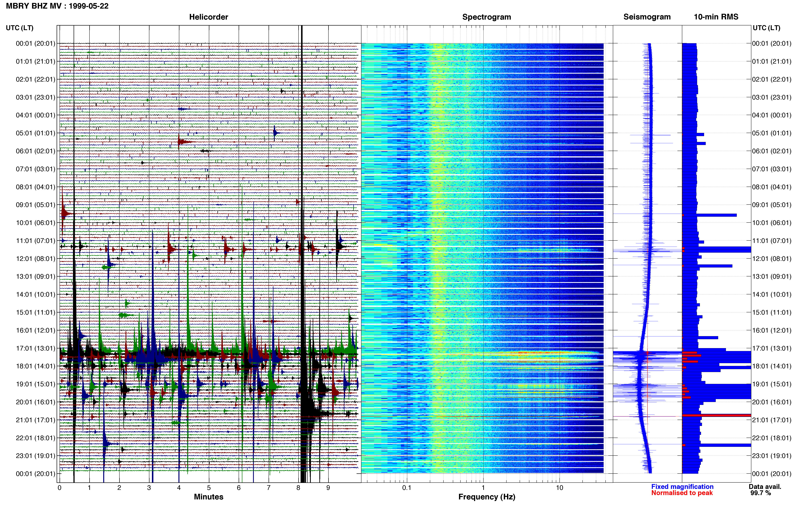The height and width of the screenshot is (508, 812).
Task: Click the 'Frequency (Hz)' x-axis label
Action: tap(487, 497)
